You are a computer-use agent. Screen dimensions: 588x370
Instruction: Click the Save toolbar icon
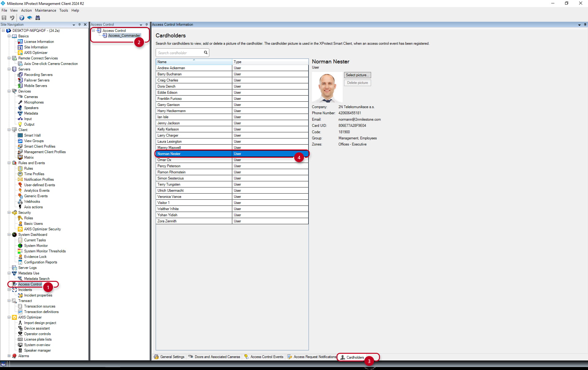4,18
